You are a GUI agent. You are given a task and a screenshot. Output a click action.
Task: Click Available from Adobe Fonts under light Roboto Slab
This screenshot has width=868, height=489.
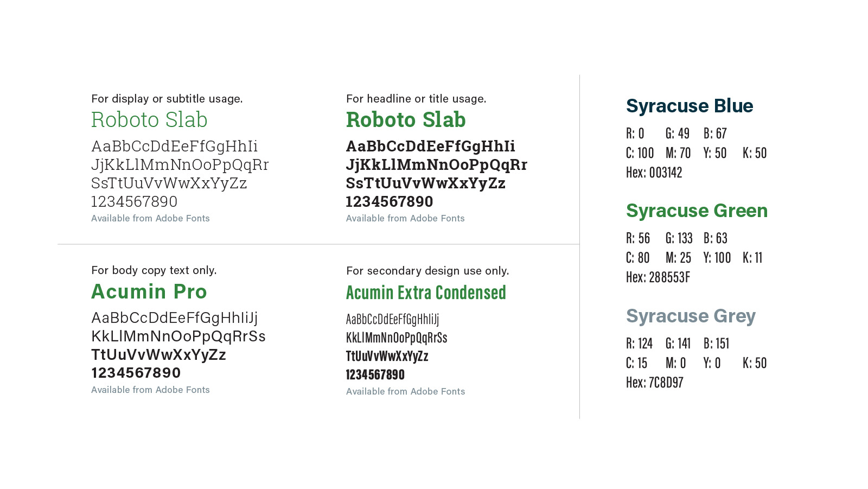(150, 218)
